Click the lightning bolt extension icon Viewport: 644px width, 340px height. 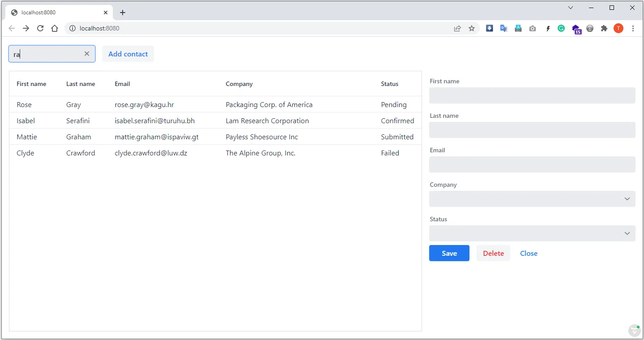pyautogui.click(x=548, y=28)
